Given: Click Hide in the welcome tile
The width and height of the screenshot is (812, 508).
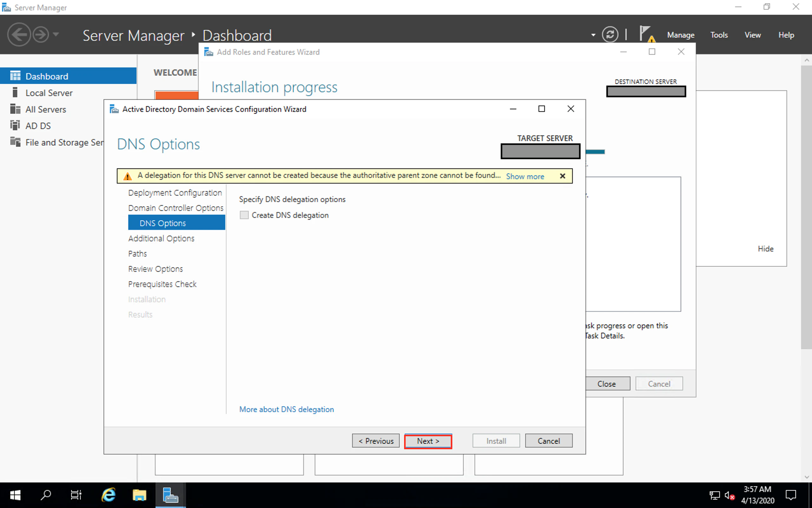Looking at the screenshot, I should coord(765,249).
